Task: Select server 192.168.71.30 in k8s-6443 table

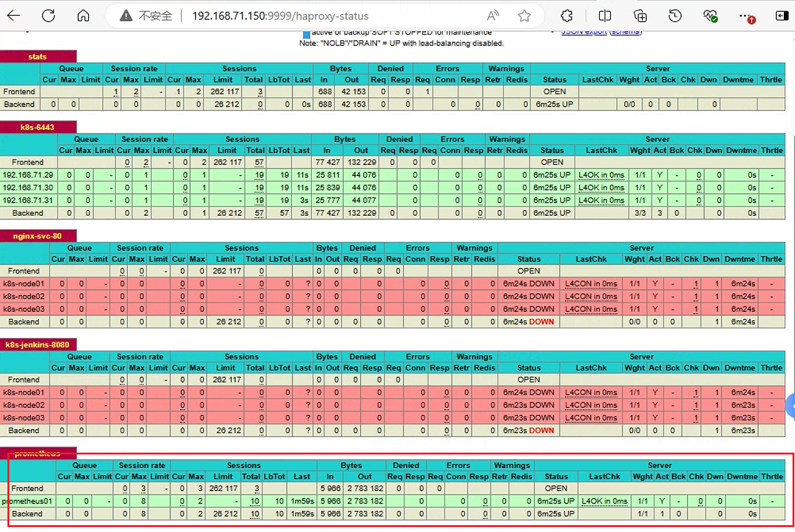Action: click(28, 187)
